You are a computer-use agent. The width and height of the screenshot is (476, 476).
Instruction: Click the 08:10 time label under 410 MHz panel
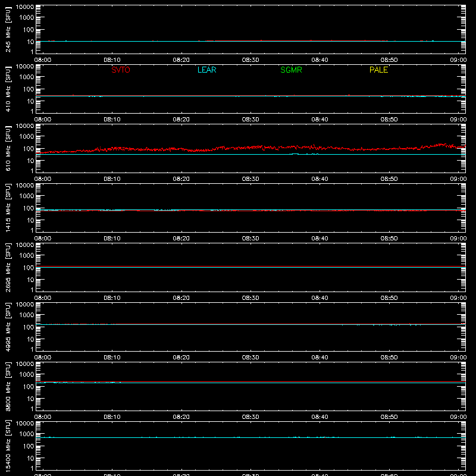[112, 120]
